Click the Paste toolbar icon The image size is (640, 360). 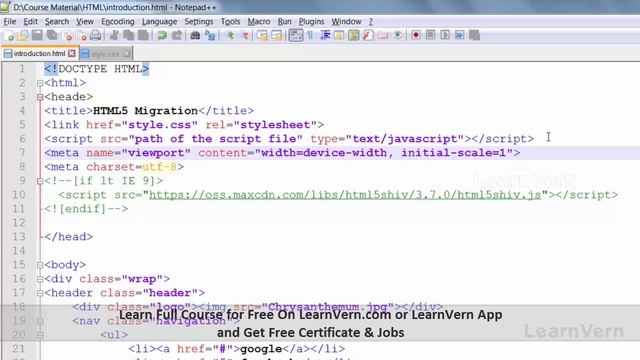pos(143,36)
